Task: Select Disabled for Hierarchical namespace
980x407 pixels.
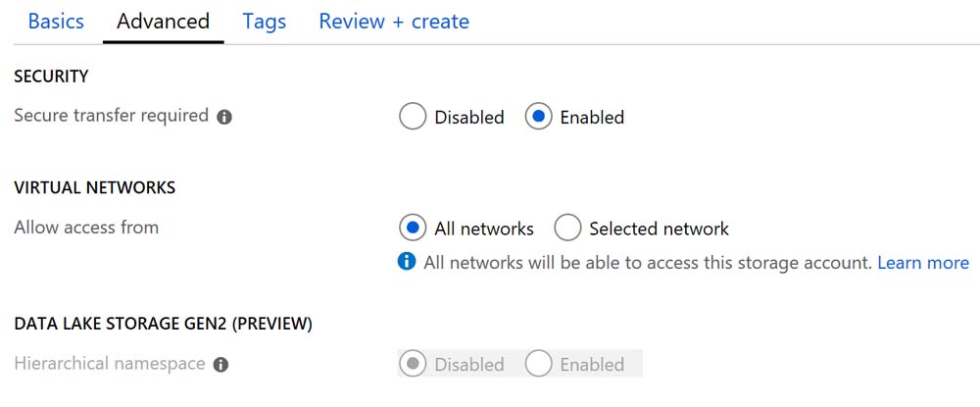Action: tap(414, 364)
